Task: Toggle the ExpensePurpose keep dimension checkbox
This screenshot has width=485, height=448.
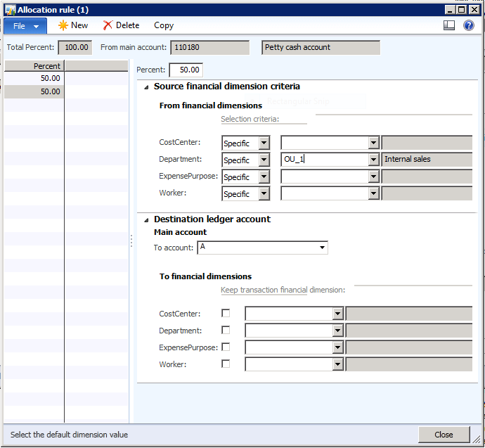Action: point(226,347)
